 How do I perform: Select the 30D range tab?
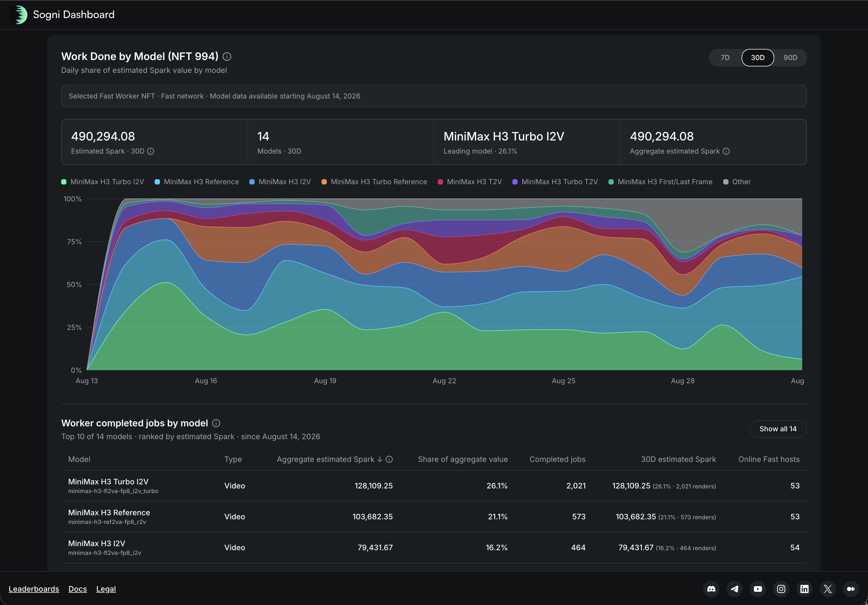pyautogui.click(x=758, y=57)
